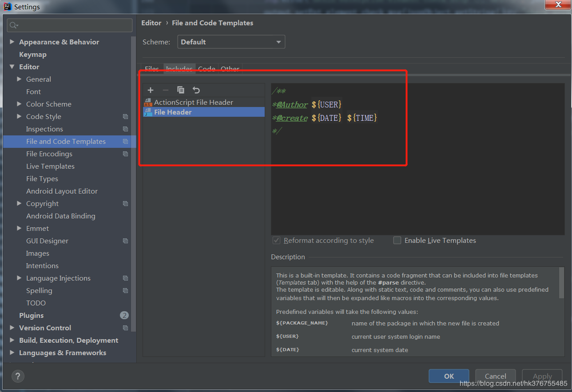Switch to the Files tab
Viewport: 572px width, 392px height.
click(x=152, y=69)
